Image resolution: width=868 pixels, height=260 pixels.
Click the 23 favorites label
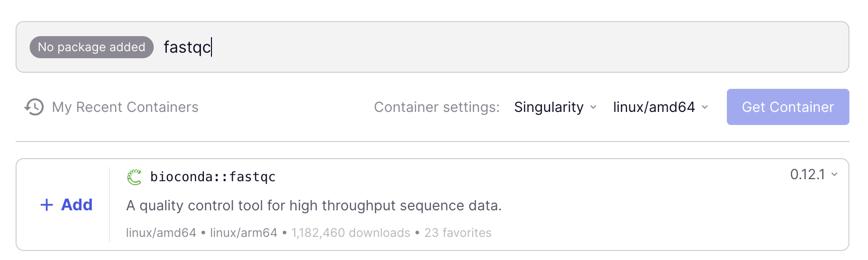[x=458, y=233]
